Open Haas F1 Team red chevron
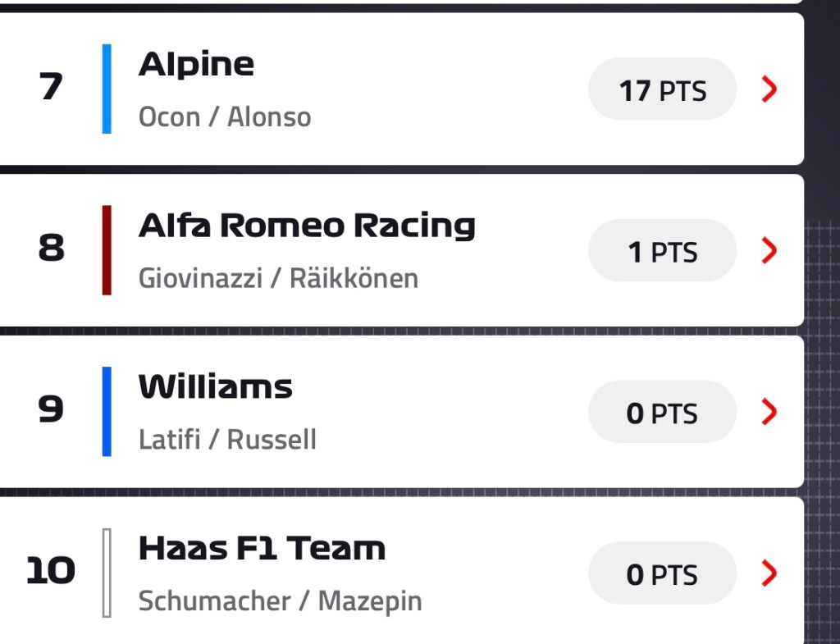 [769, 573]
